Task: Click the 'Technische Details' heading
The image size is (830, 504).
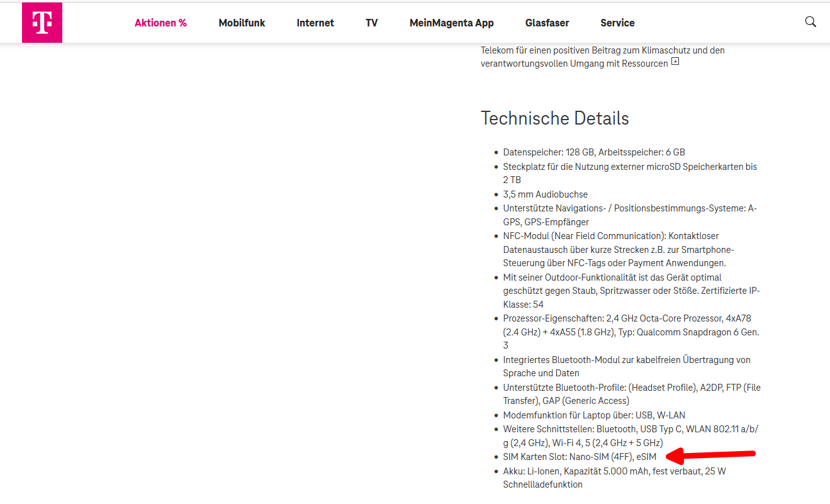Action: 555,118
